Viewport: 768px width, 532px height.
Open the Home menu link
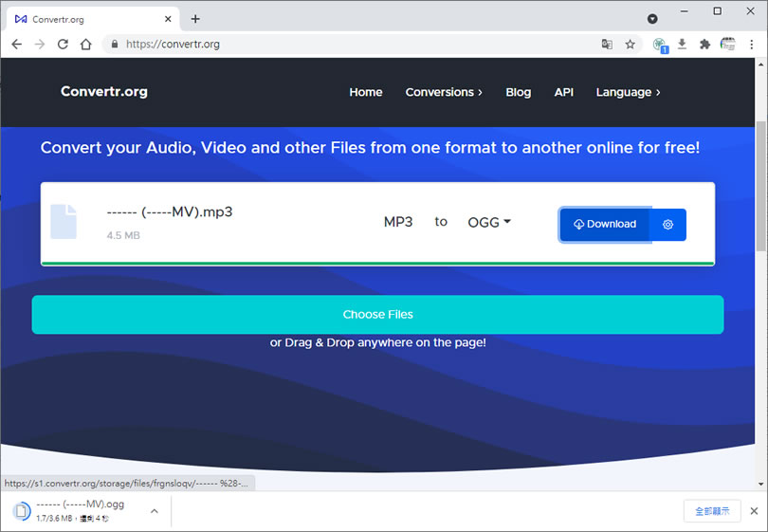tap(366, 92)
